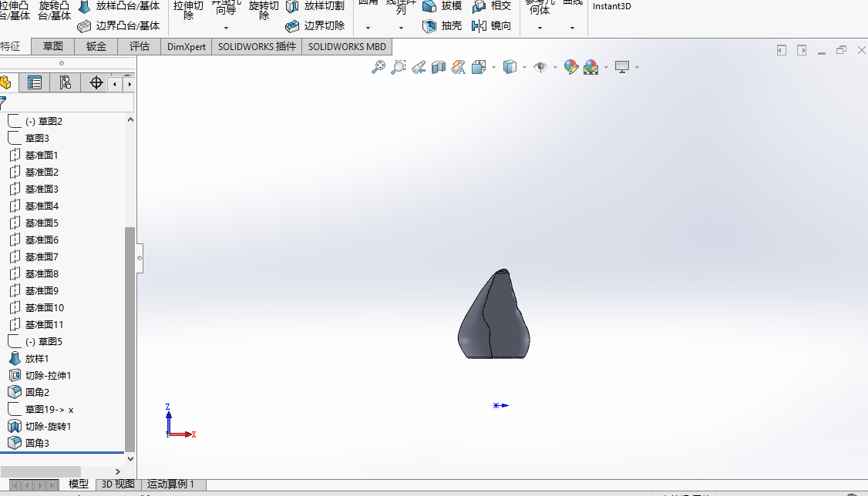Screen dimensions: 868x496
Task: Activate the zoom to area magnifier
Action: pyautogui.click(x=398, y=68)
